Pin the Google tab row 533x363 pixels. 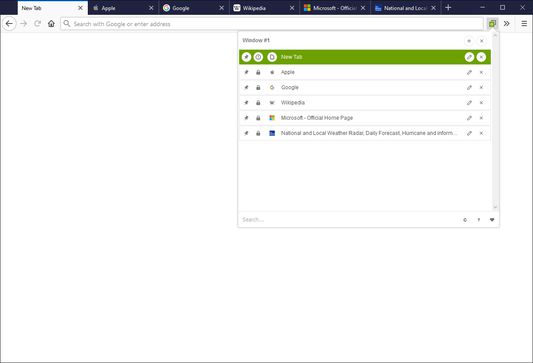[246, 87]
